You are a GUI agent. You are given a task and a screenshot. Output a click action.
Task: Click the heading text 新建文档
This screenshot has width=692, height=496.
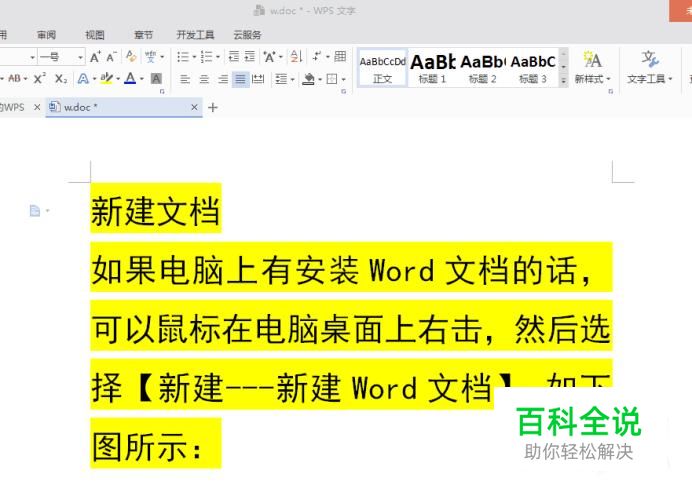pyautogui.click(x=155, y=211)
